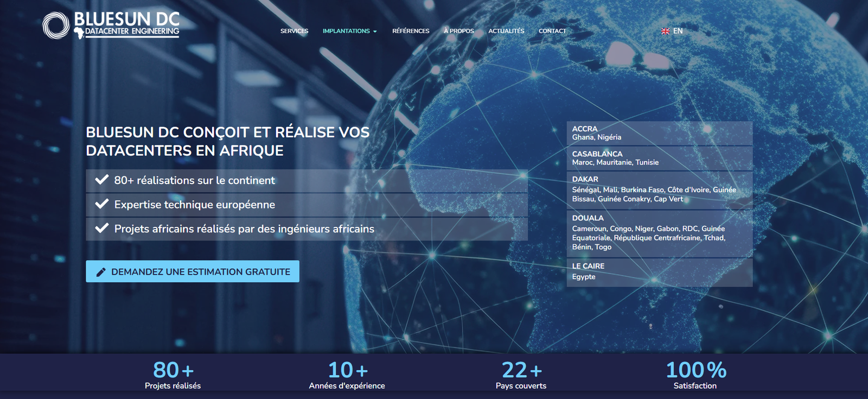Click checkmark beside 80+ réalisations
This screenshot has width=868, height=399.
point(102,180)
